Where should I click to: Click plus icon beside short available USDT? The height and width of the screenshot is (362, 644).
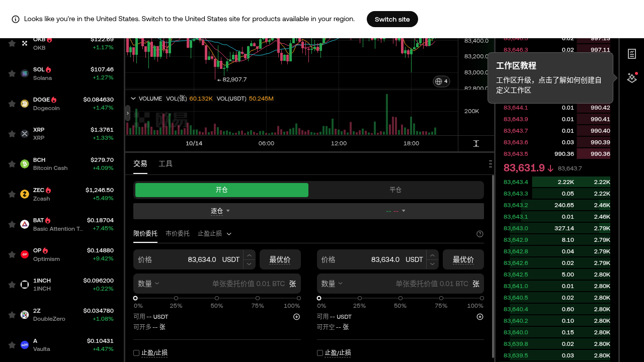point(480,317)
